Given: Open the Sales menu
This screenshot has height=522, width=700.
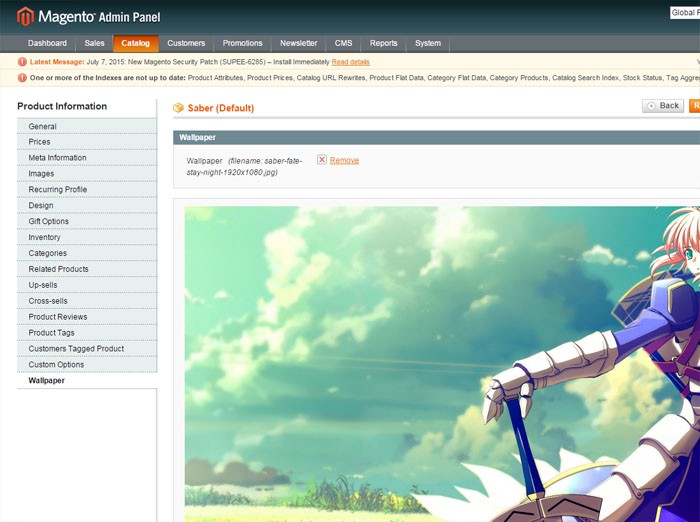Looking at the screenshot, I should pyautogui.click(x=94, y=43).
